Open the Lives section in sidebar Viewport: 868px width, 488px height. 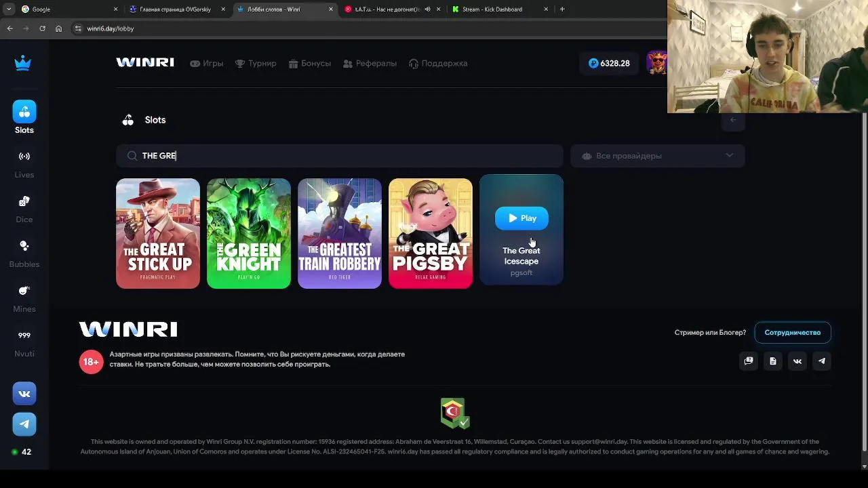(x=24, y=165)
